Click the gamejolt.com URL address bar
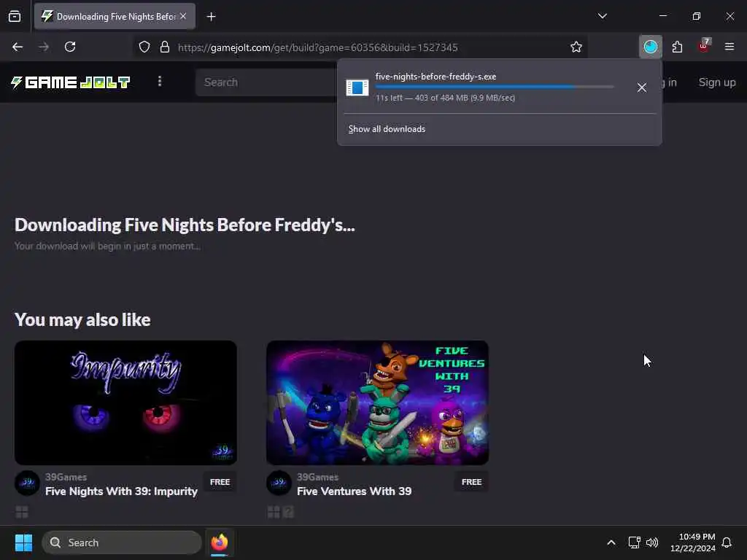Screen dimensions: 747x560 tap(318, 47)
